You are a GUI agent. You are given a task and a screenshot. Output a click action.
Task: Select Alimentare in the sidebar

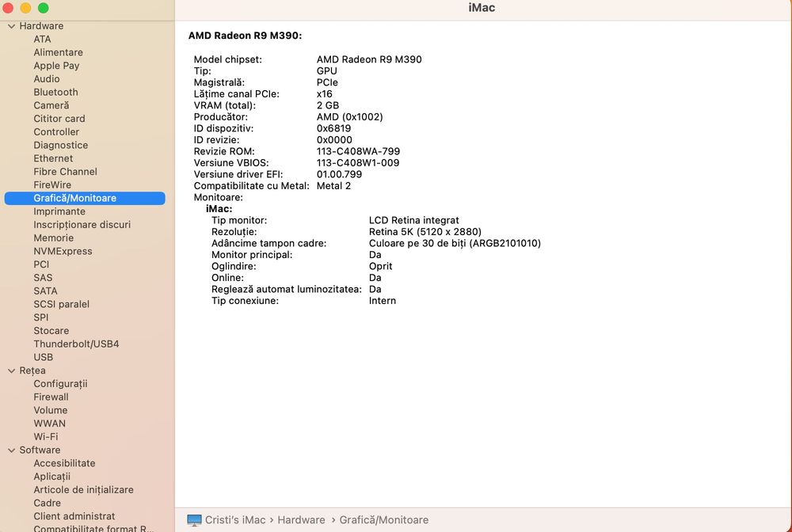point(58,52)
